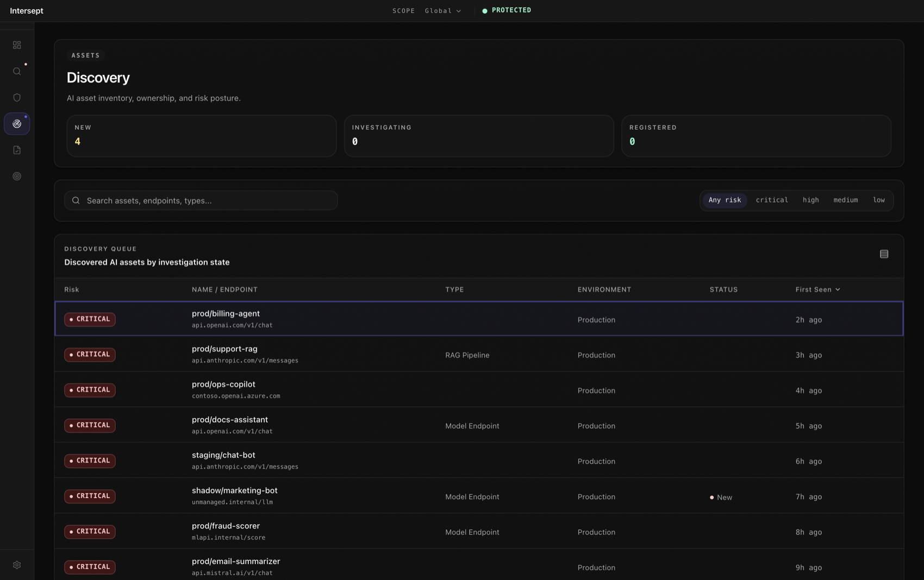Click RAG Pipeline type cell

(x=467, y=355)
